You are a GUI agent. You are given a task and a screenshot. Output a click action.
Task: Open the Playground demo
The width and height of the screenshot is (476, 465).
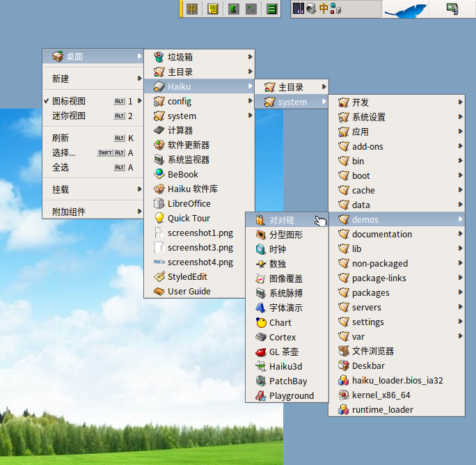point(287,395)
